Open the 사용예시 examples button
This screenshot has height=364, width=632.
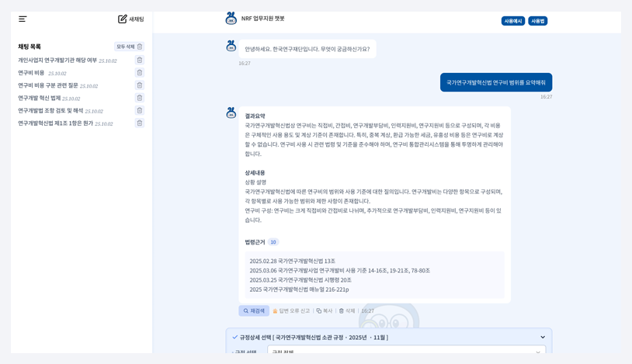tap(513, 21)
